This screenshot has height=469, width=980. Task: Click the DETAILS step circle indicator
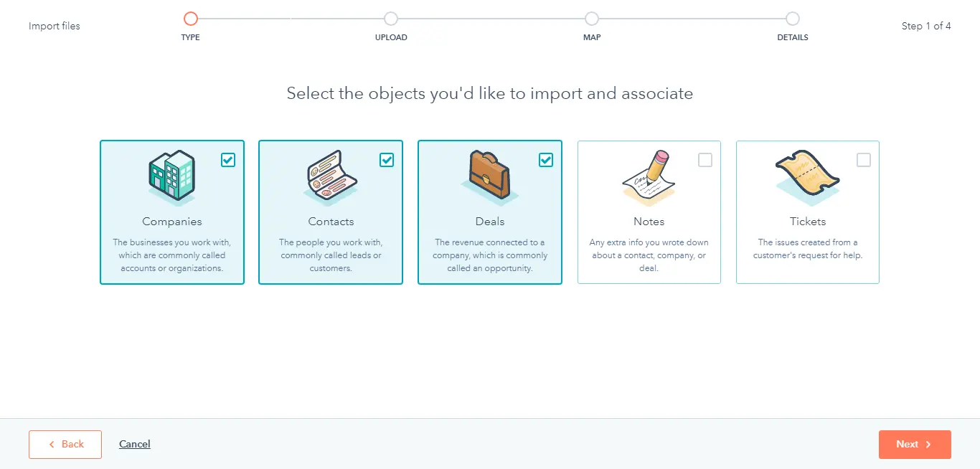(x=792, y=19)
